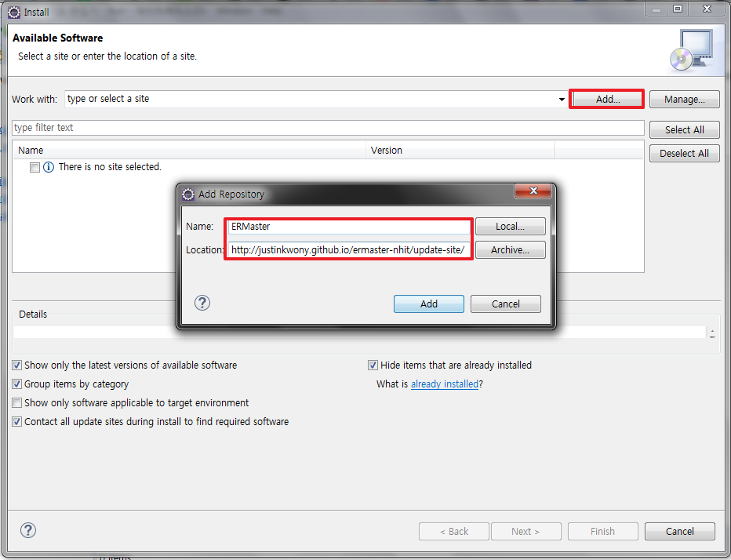Click the Name column header
The height and width of the screenshot is (560, 731).
point(189,150)
